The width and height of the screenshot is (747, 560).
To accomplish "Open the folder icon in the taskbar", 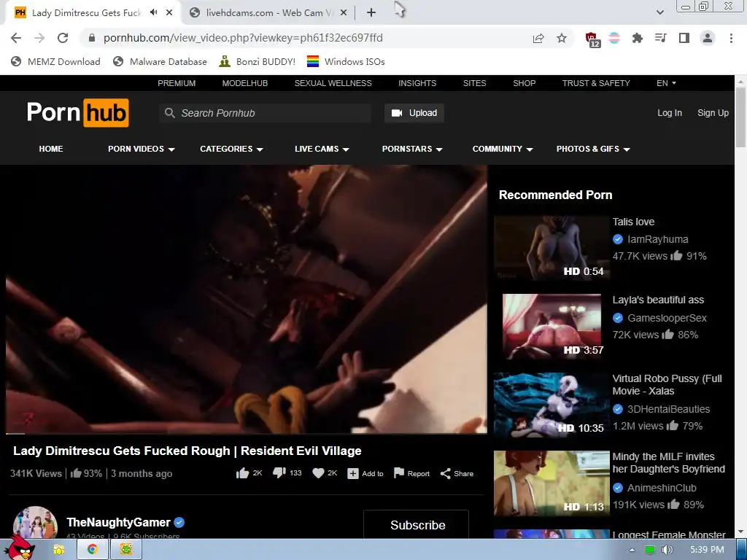I will tap(58, 550).
